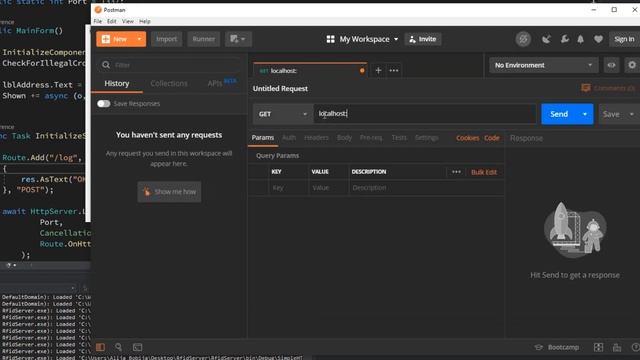Open the File menu
640x360 pixels.
[x=98, y=21]
